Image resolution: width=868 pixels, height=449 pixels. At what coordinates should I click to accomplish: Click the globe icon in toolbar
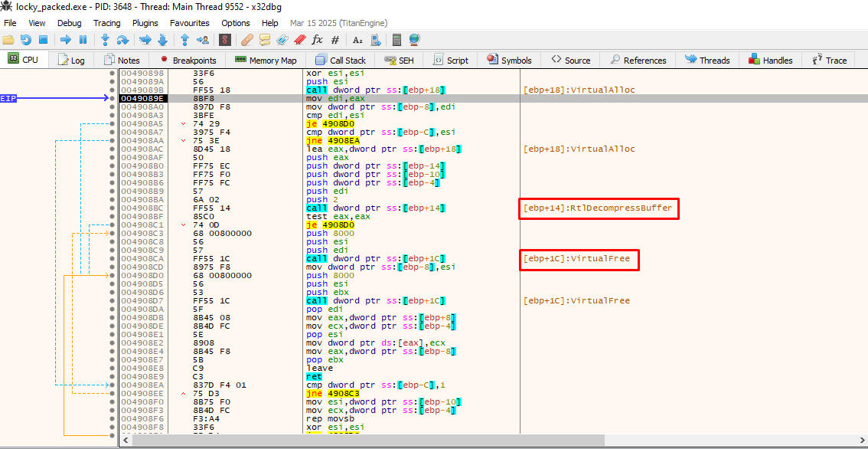coord(414,40)
